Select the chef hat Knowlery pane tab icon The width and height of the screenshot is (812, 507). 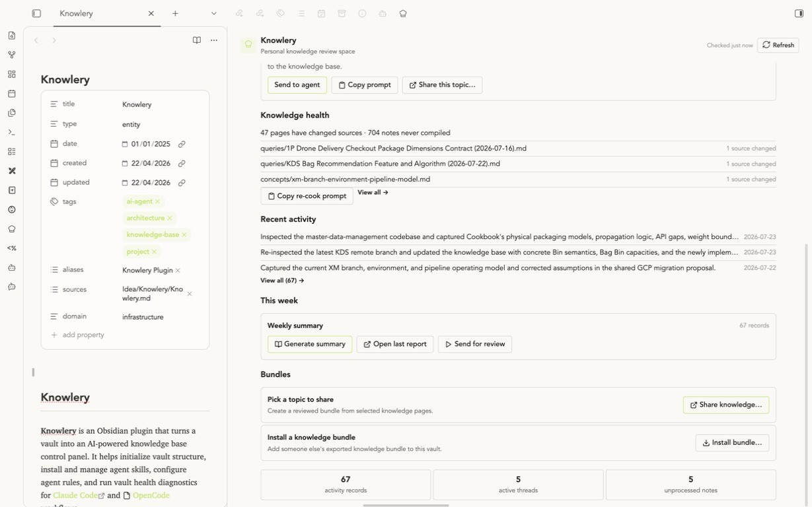[x=403, y=13]
